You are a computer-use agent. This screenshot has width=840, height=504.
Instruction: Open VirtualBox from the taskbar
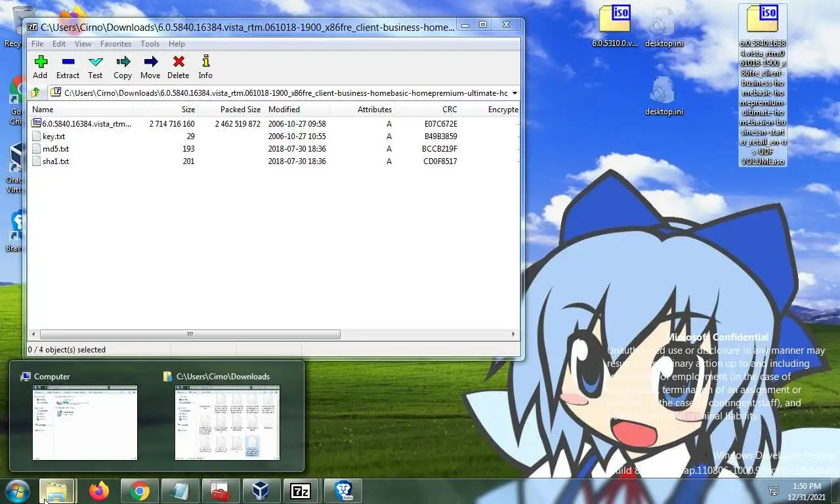[261, 491]
